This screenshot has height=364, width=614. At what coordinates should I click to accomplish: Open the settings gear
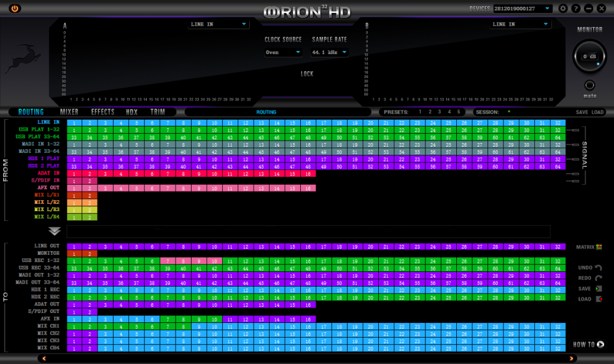coord(562,8)
